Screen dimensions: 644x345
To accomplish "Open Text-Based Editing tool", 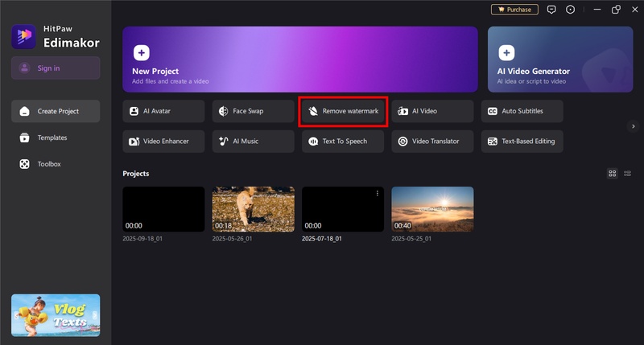I will pos(522,142).
